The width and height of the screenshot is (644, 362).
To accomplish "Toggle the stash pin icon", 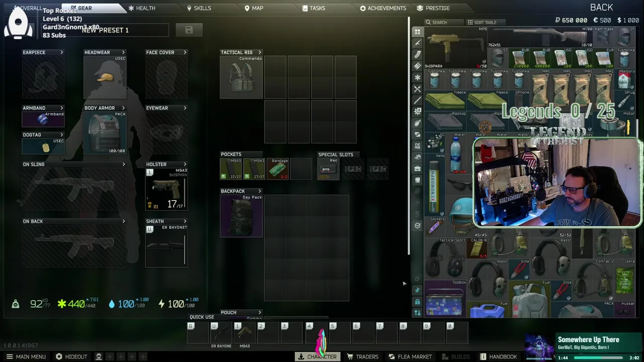I will coord(417,290).
